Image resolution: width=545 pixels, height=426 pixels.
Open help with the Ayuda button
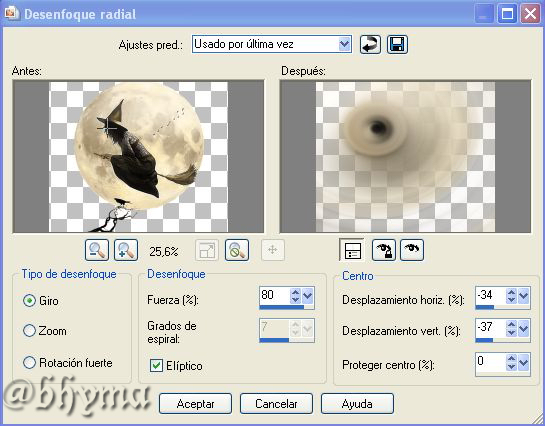tap(357, 403)
